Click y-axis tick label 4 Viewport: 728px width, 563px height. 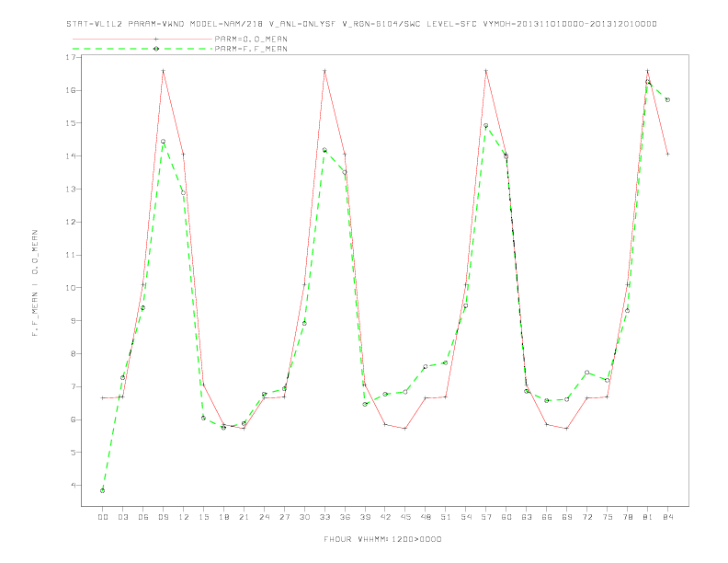[73, 486]
